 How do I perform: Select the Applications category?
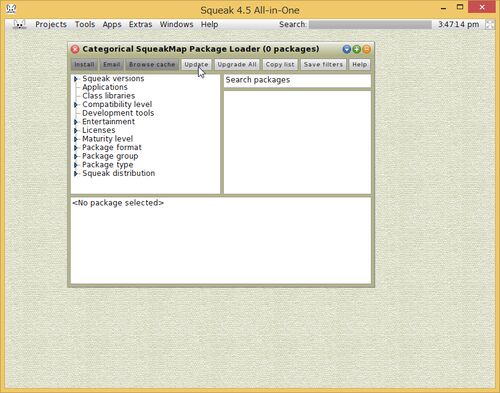tap(105, 87)
